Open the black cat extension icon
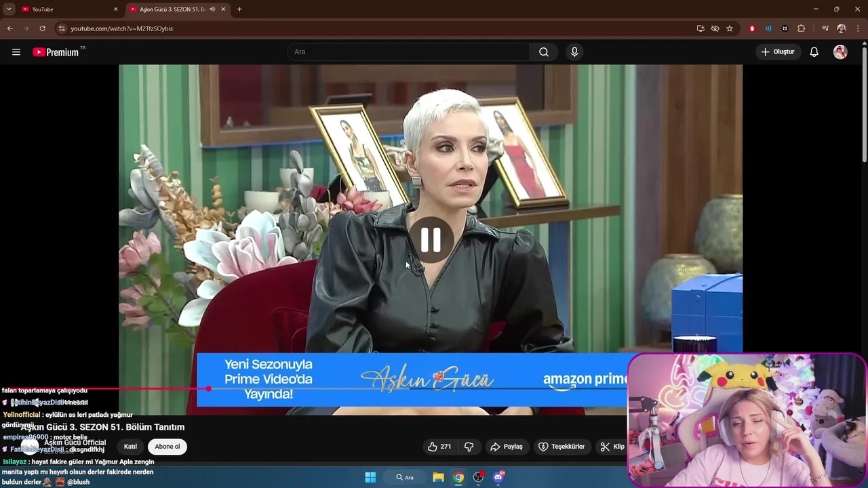 785,28
